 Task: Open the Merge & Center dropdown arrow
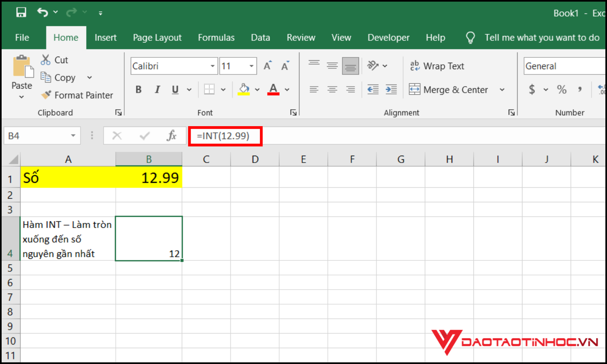click(x=502, y=89)
